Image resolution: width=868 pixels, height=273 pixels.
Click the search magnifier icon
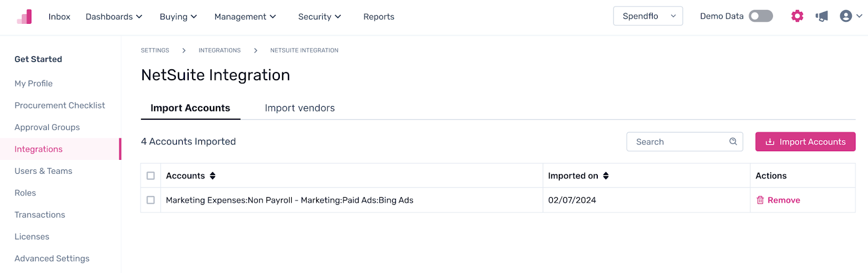(x=733, y=141)
